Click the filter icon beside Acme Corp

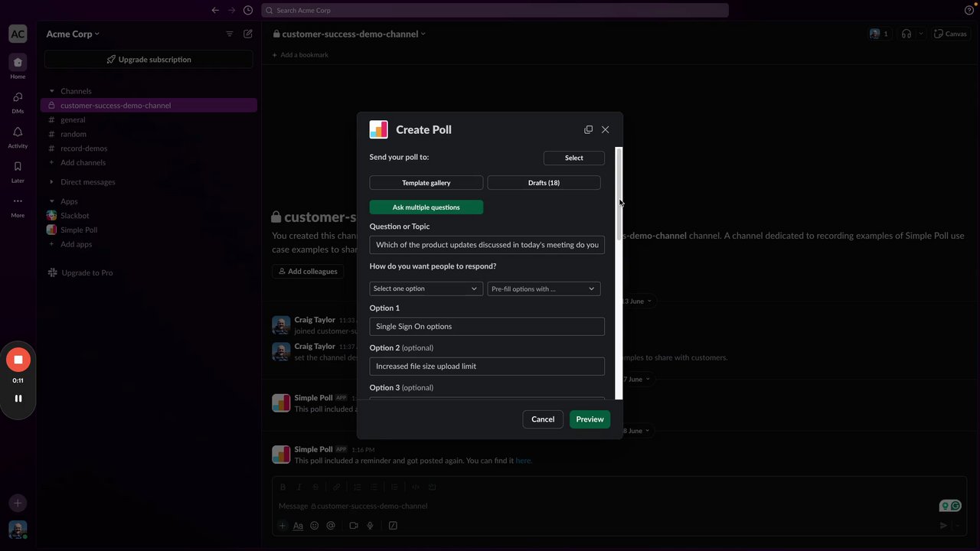tap(230, 34)
